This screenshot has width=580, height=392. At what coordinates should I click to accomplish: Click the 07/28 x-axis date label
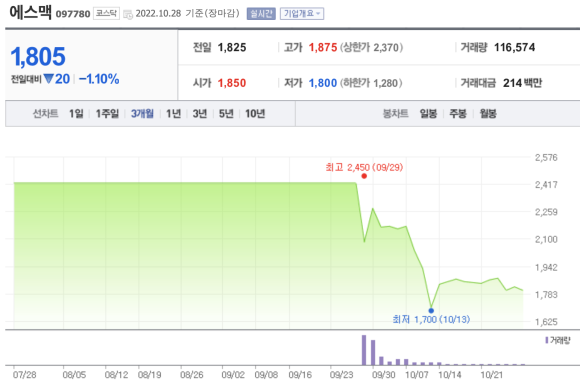click(25, 375)
